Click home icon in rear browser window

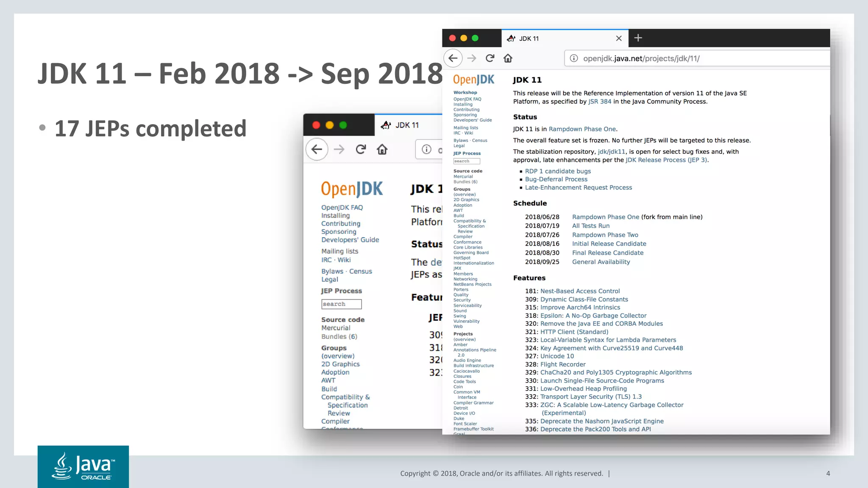click(x=382, y=149)
